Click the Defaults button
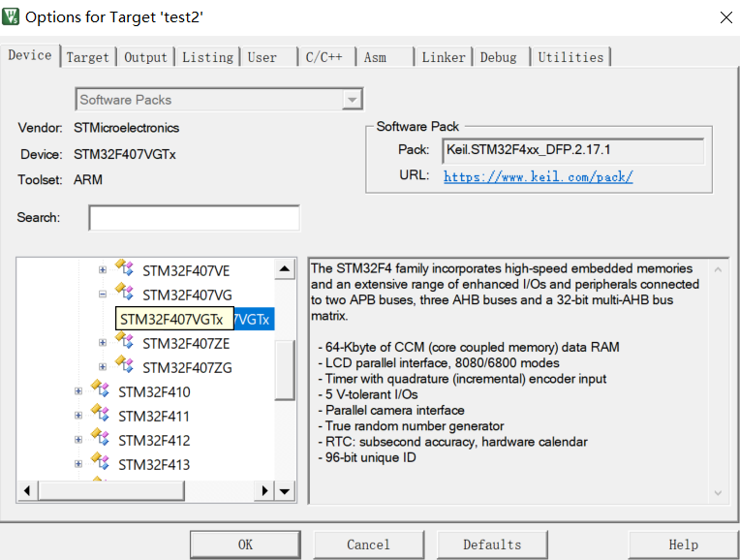Viewport: 740px width, 560px height. 492,544
